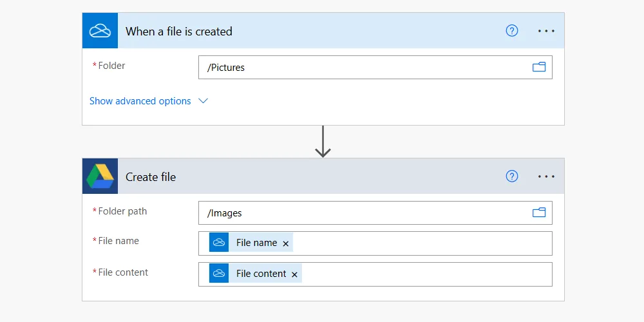Select the File content token chip
Viewport: 644px width, 322px height.
(260, 274)
